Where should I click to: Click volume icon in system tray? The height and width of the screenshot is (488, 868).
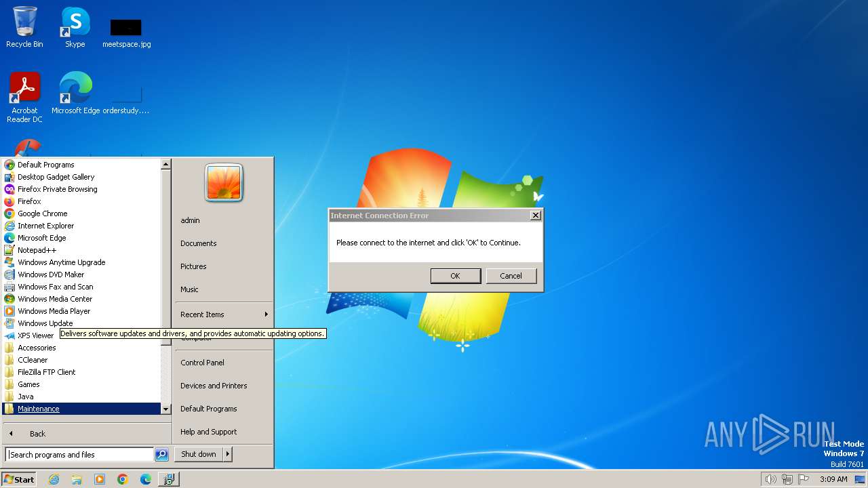tap(770, 479)
